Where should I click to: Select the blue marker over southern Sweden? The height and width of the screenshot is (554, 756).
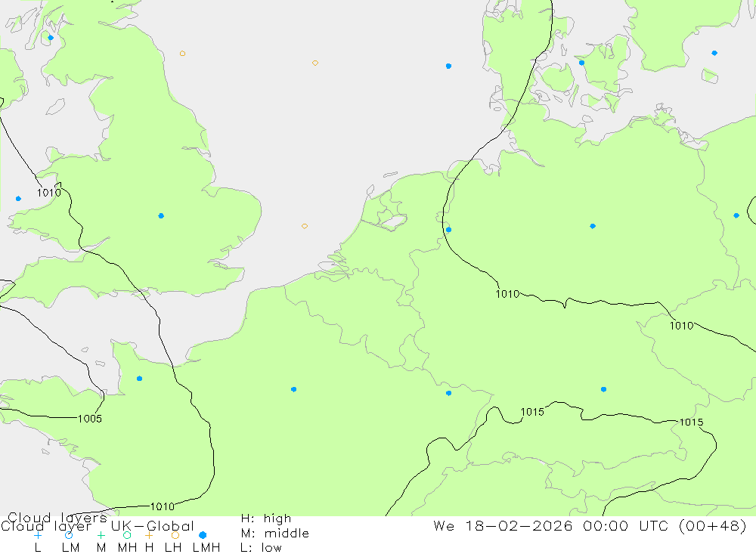[x=714, y=53]
